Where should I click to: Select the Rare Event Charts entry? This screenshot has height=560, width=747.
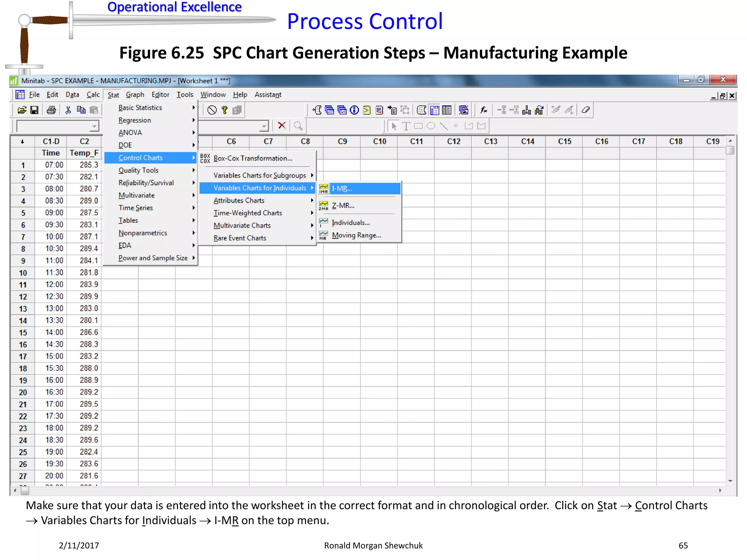click(x=258, y=238)
